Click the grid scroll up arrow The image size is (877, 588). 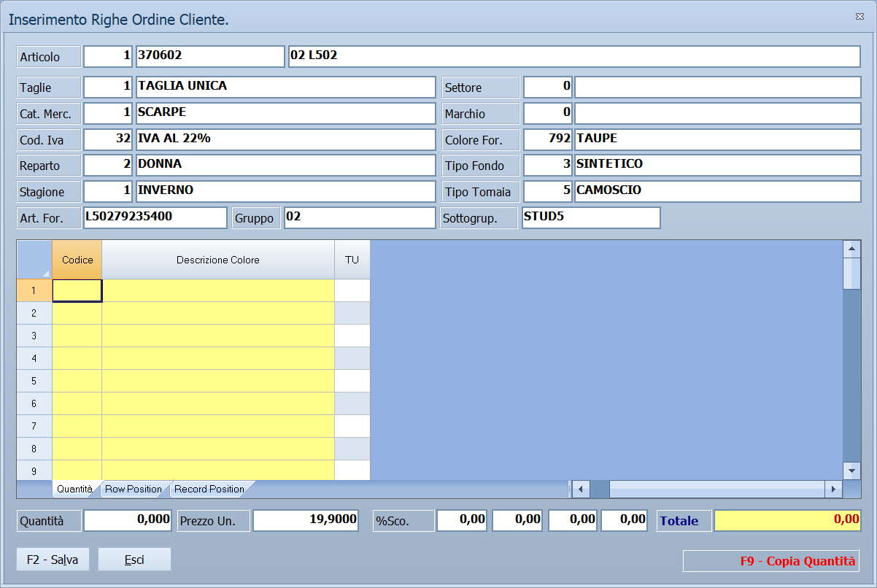(x=851, y=249)
